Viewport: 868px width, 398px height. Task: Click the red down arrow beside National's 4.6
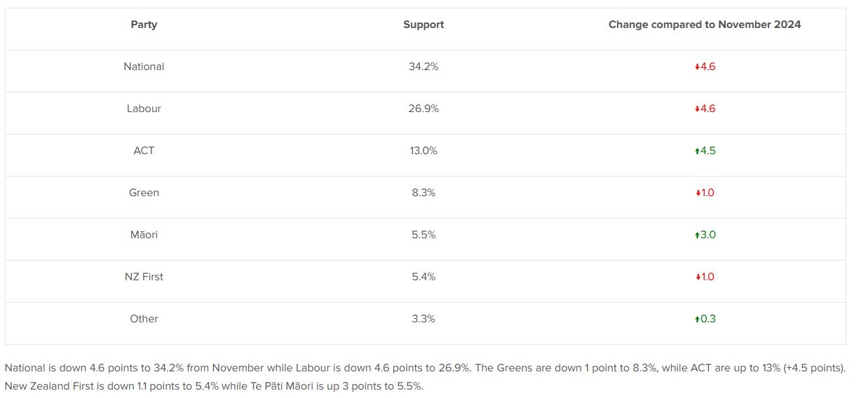click(697, 67)
